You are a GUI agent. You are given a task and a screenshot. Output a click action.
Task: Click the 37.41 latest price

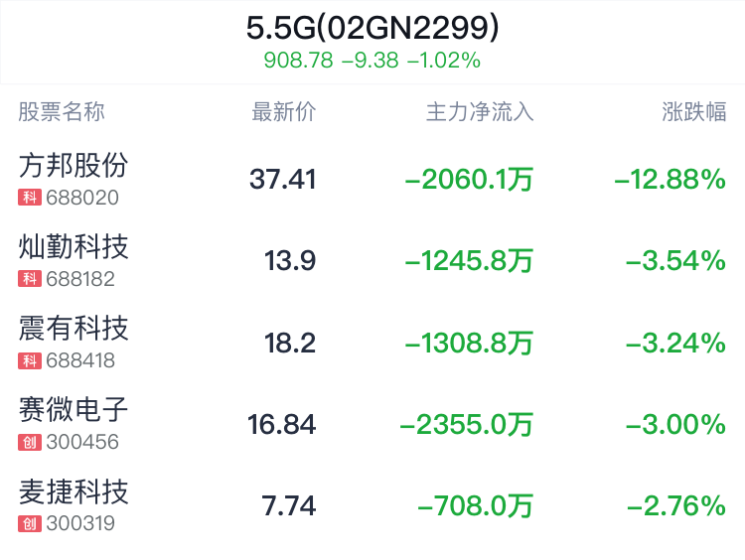pyautogui.click(x=283, y=179)
